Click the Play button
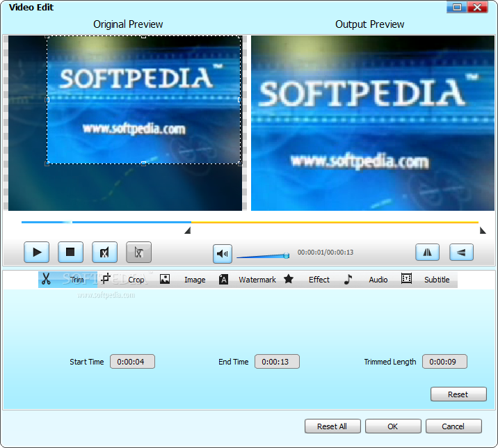 (37, 253)
